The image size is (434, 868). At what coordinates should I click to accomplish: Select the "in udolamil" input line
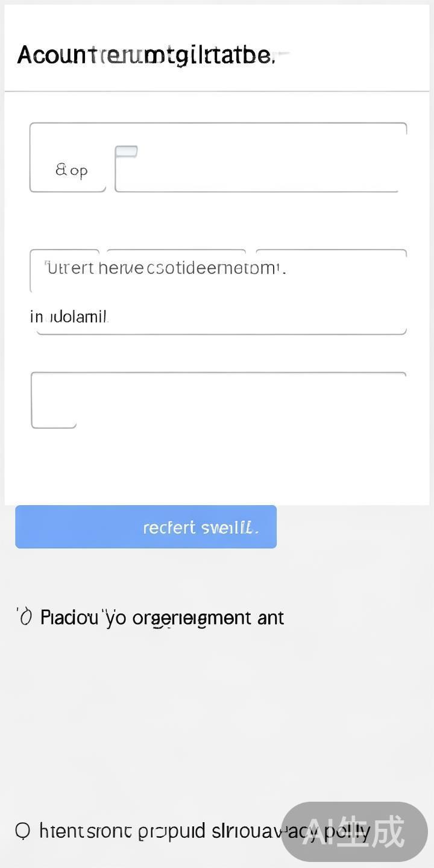point(221,317)
